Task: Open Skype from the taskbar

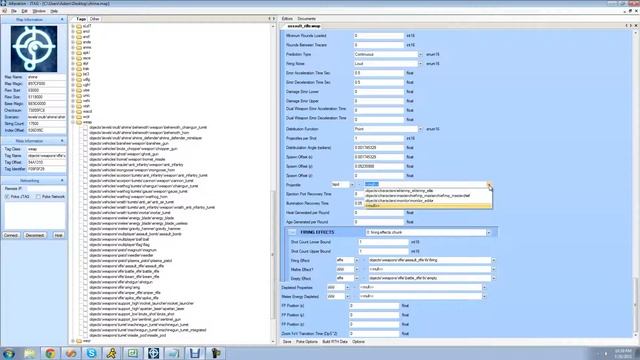Action: pos(91,353)
